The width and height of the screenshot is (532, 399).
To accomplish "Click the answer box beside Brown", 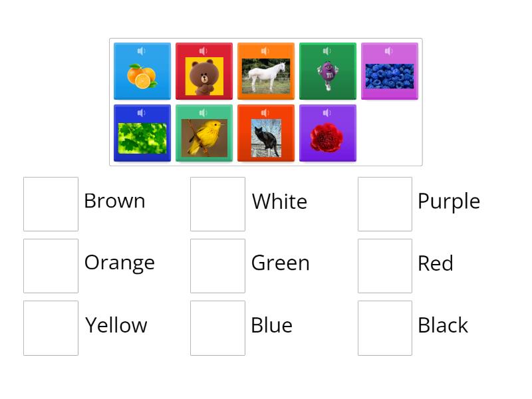I will [51, 203].
